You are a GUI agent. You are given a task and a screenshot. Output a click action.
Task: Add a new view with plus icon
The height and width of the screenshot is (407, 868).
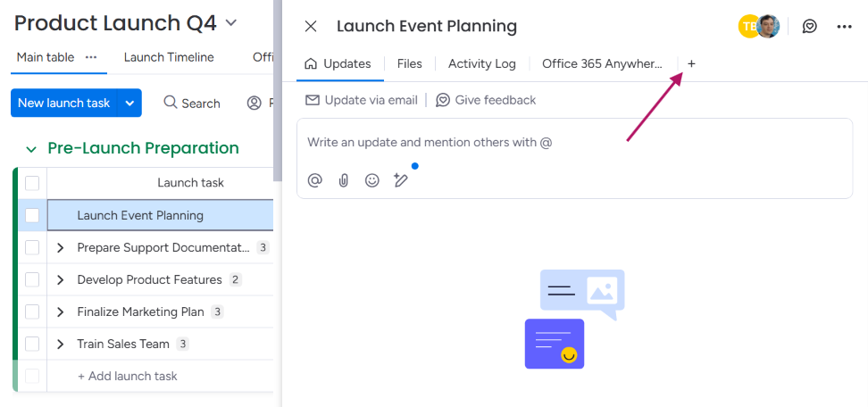pyautogui.click(x=691, y=64)
